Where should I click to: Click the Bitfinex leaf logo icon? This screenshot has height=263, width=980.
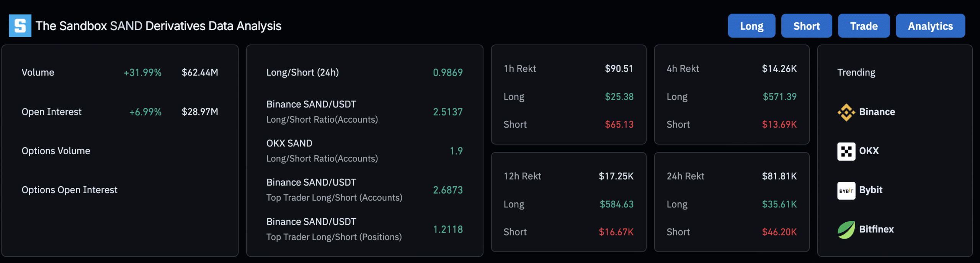point(846,230)
